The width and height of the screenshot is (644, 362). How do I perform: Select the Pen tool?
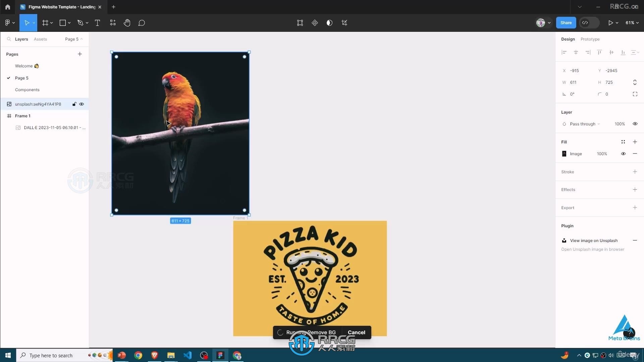pos(79,22)
